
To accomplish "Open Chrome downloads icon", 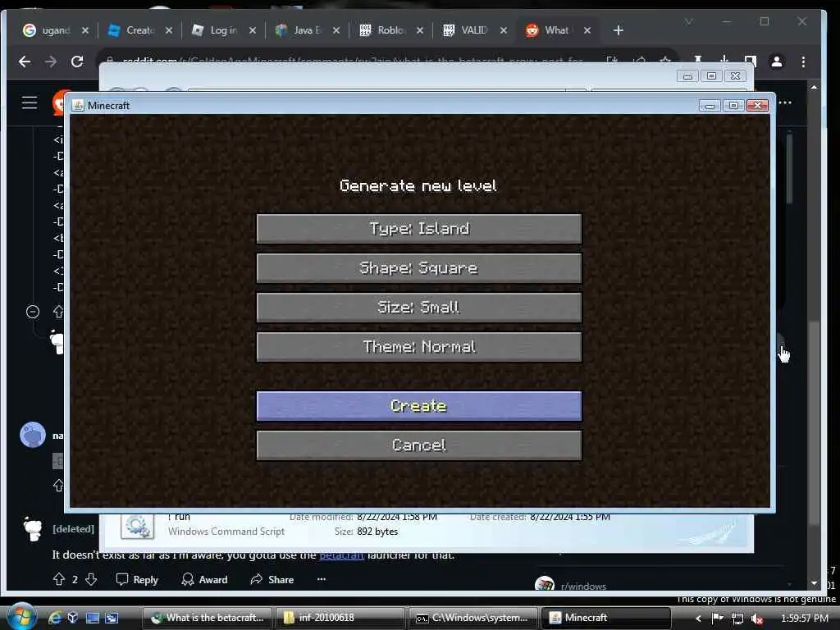I will point(724,61).
